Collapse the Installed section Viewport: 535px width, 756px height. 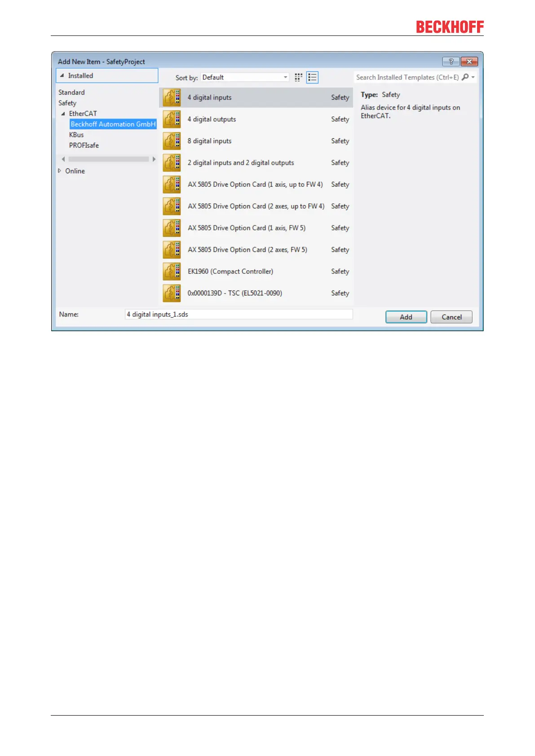[x=62, y=76]
